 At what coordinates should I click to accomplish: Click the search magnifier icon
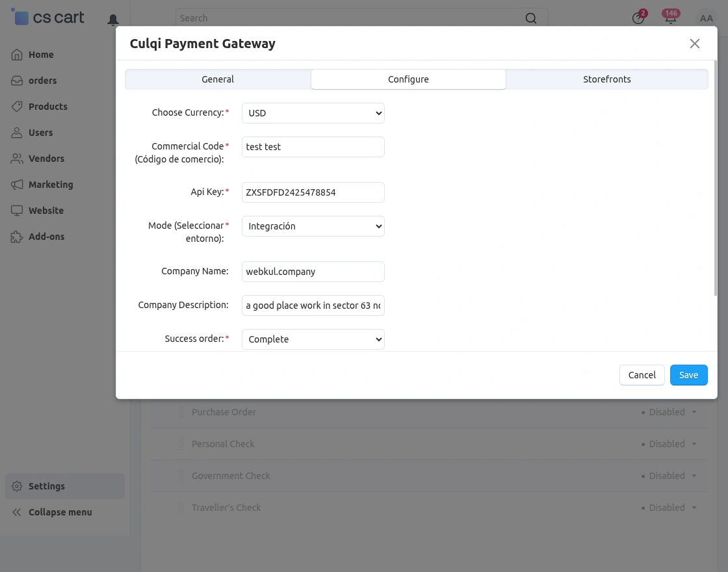530,18
